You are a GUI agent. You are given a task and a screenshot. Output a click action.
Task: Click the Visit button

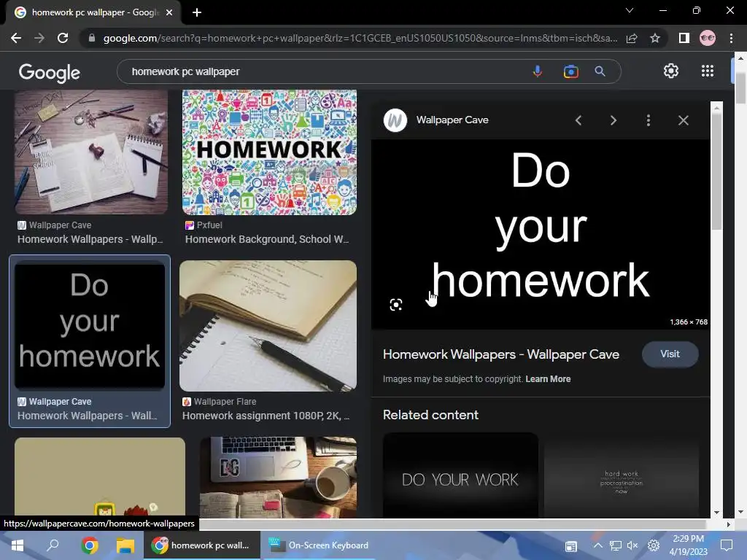670,354
